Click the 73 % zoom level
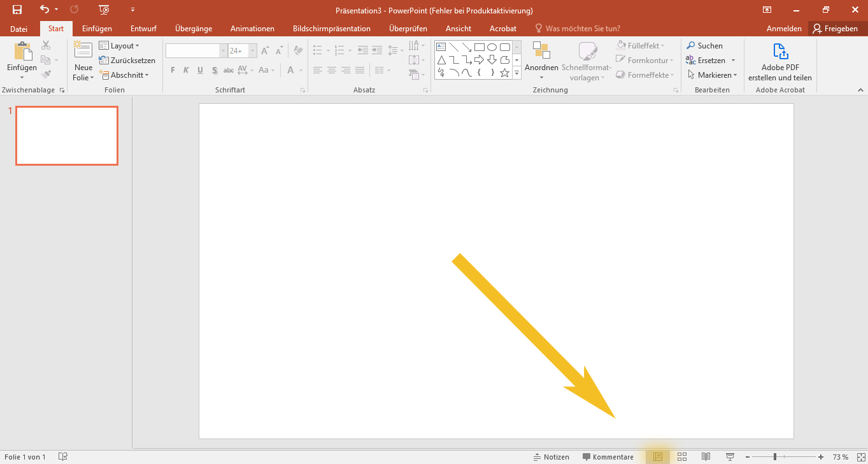Screen dimensions: 868x464 [840, 457]
